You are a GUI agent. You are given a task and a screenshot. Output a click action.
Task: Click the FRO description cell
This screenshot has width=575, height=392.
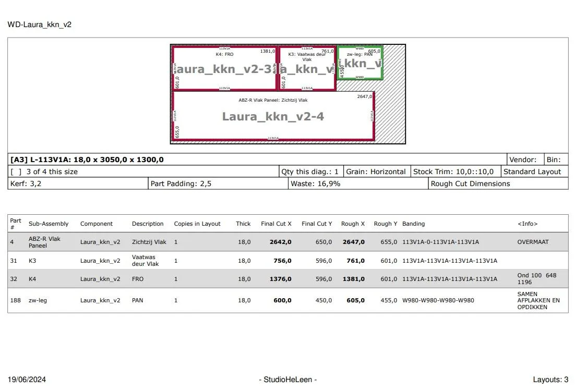(x=138, y=279)
